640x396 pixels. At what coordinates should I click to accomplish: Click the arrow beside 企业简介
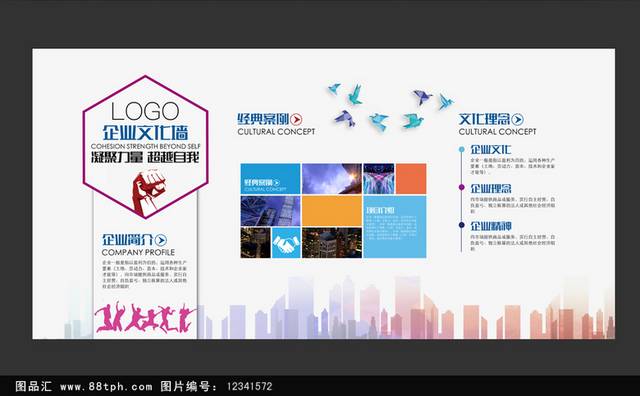(x=161, y=240)
